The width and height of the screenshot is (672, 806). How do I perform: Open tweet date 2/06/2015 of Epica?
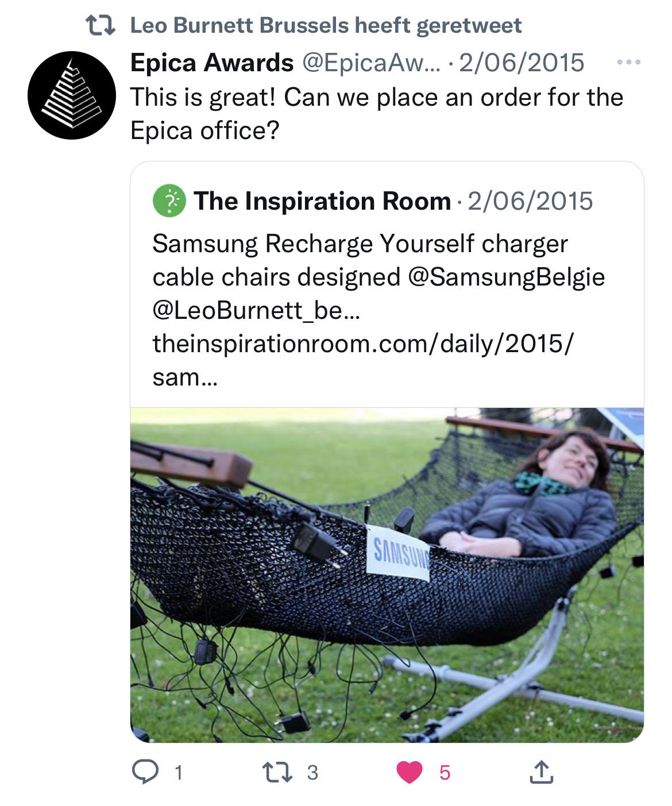point(522,63)
